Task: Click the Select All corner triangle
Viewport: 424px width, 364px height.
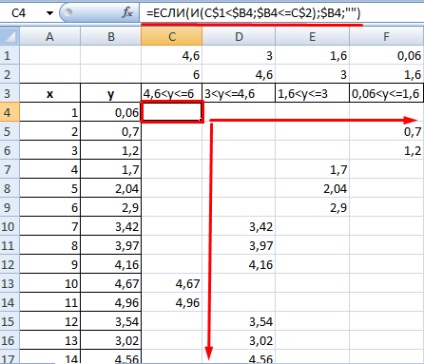Action: [10, 36]
